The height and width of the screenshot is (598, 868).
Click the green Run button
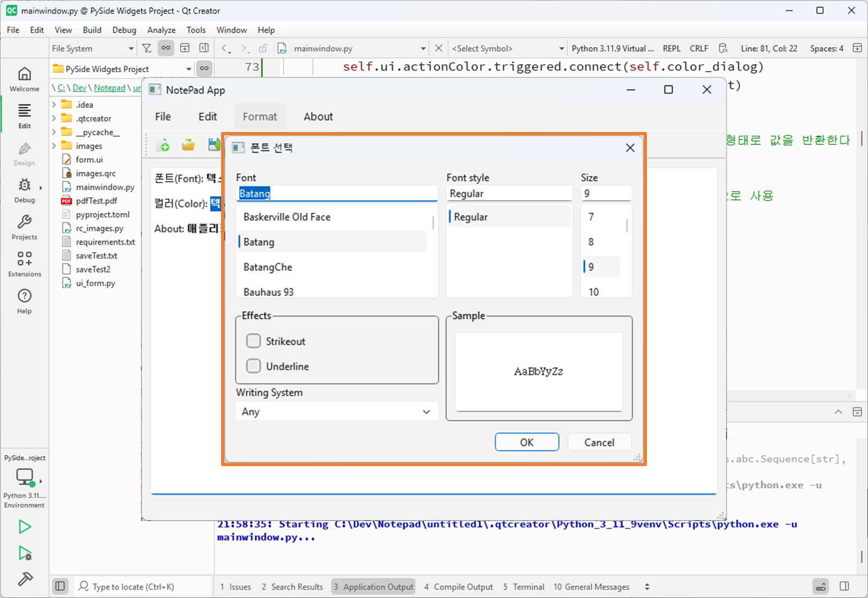(25, 527)
